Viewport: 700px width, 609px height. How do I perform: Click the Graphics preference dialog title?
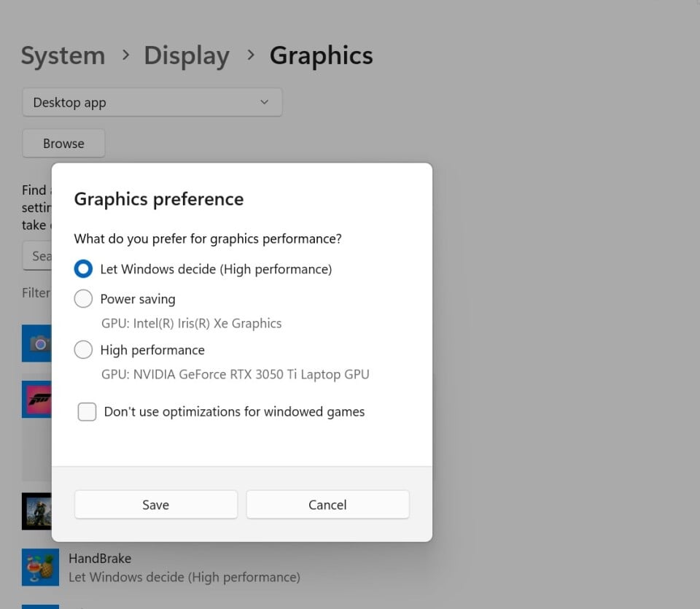[159, 199]
